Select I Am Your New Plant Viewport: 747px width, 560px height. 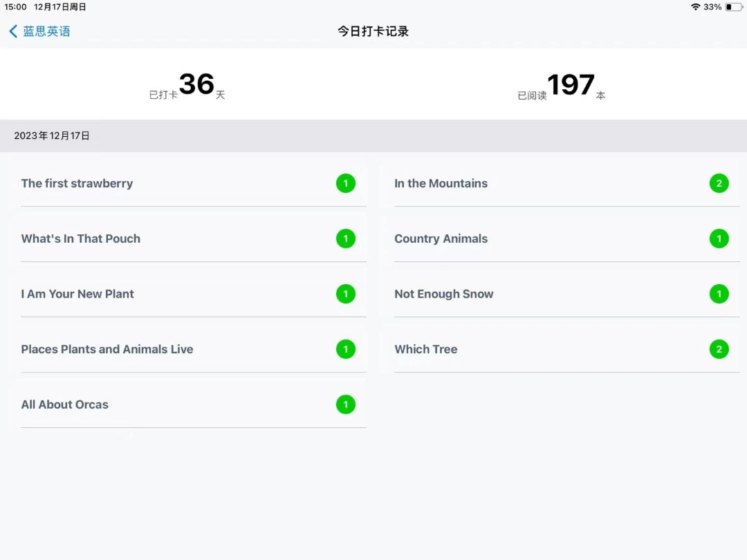[77, 294]
